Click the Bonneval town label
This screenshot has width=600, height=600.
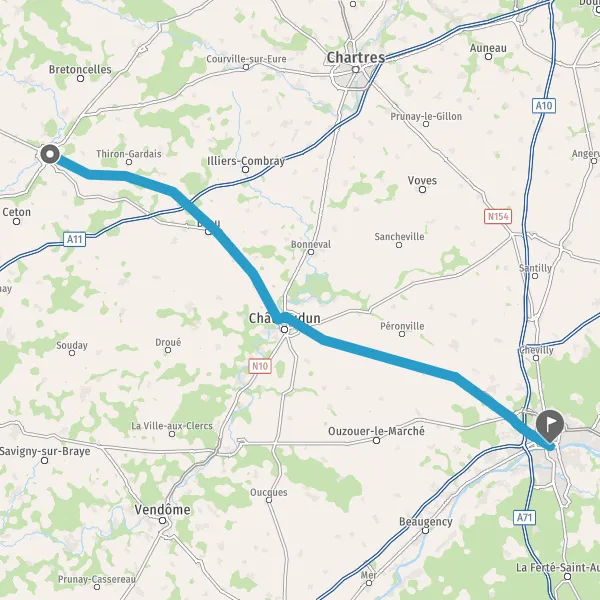pyautogui.click(x=311, y=244)
